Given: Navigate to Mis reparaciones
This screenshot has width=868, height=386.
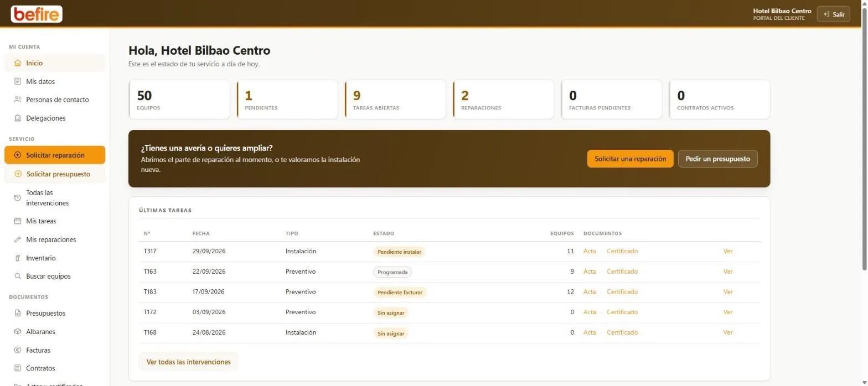Looking at the screenshot, I should coord(55,239).
